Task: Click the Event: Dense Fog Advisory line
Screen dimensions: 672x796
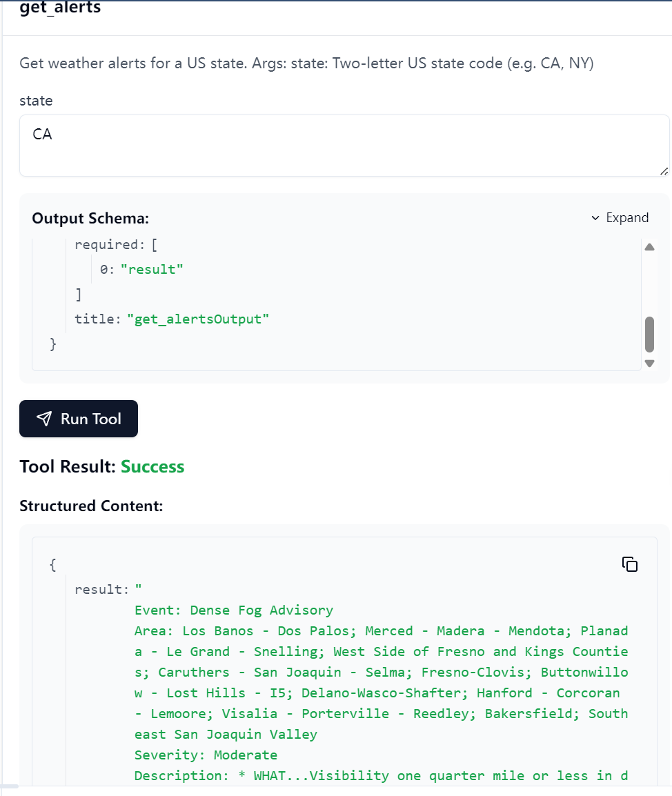Action: coord(234,610)
